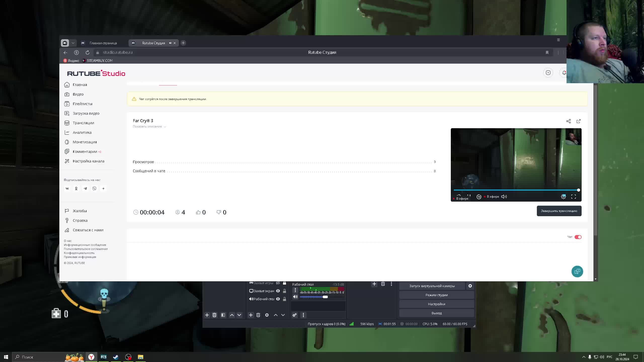644x362 pixels.
Task: Lock the Захват экрана source
Action: pyautogui.click(x=285, y=291)
